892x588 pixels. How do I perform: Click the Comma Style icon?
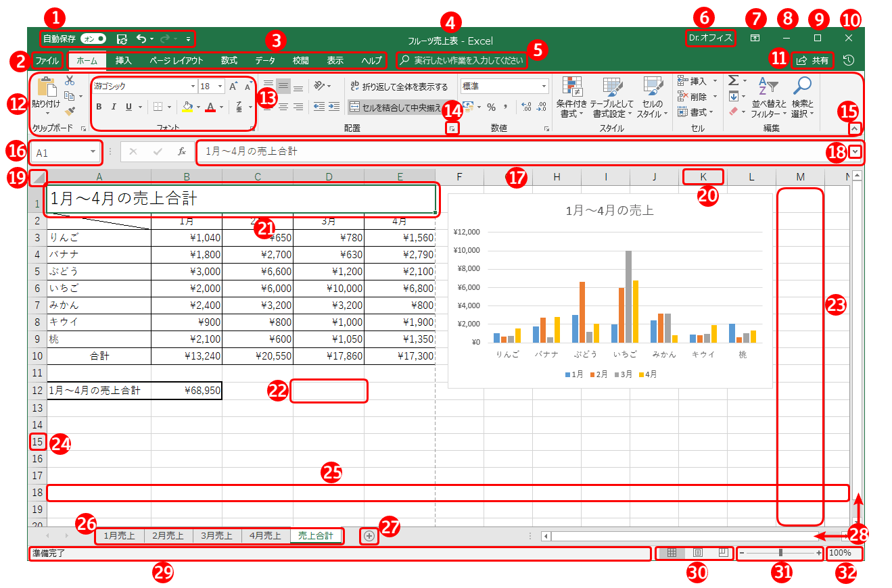click(506, 107)
